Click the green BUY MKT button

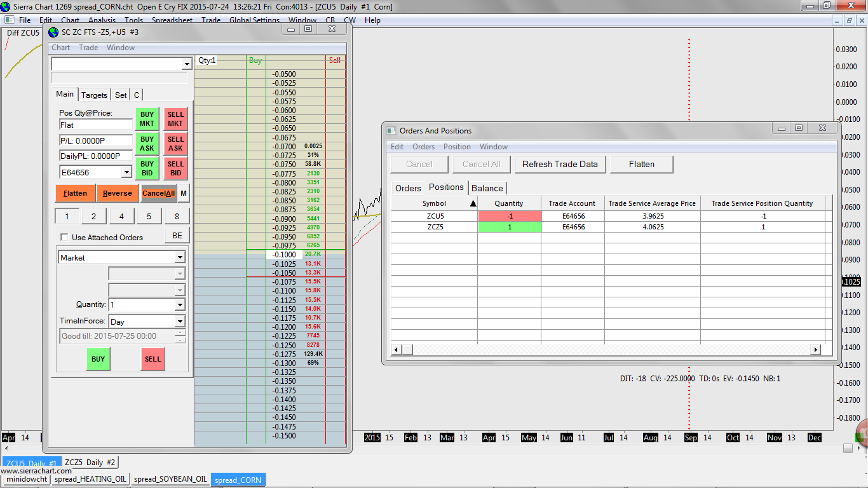pyautogui.click(x=147, y=119)
